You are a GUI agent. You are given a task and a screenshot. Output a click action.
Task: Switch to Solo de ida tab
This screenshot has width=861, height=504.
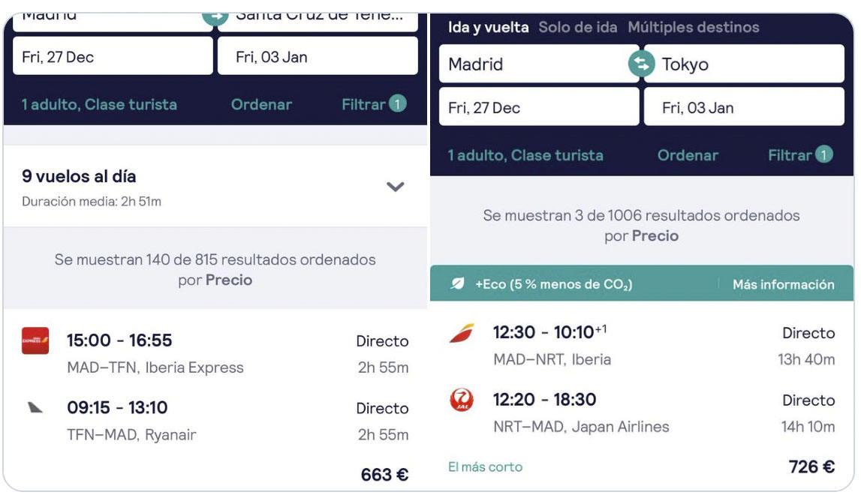578,27
